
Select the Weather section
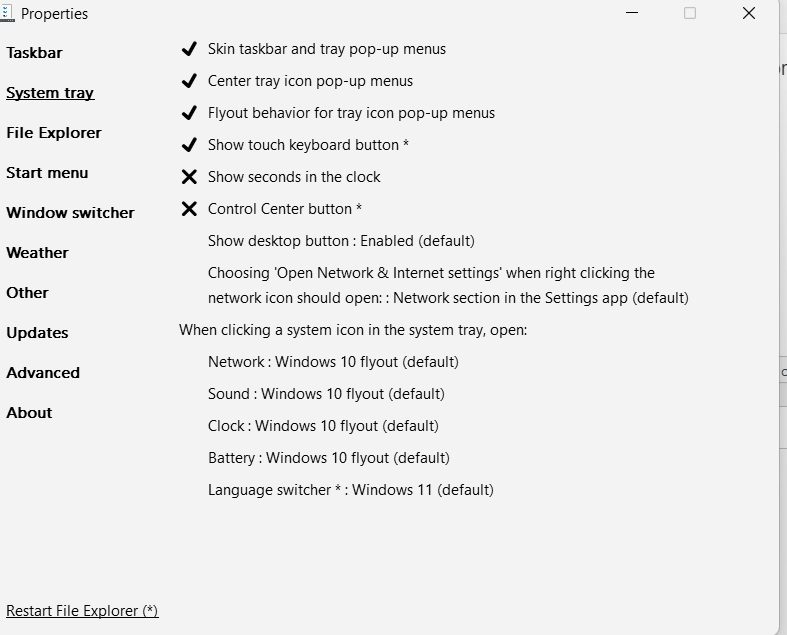[37, 253]
